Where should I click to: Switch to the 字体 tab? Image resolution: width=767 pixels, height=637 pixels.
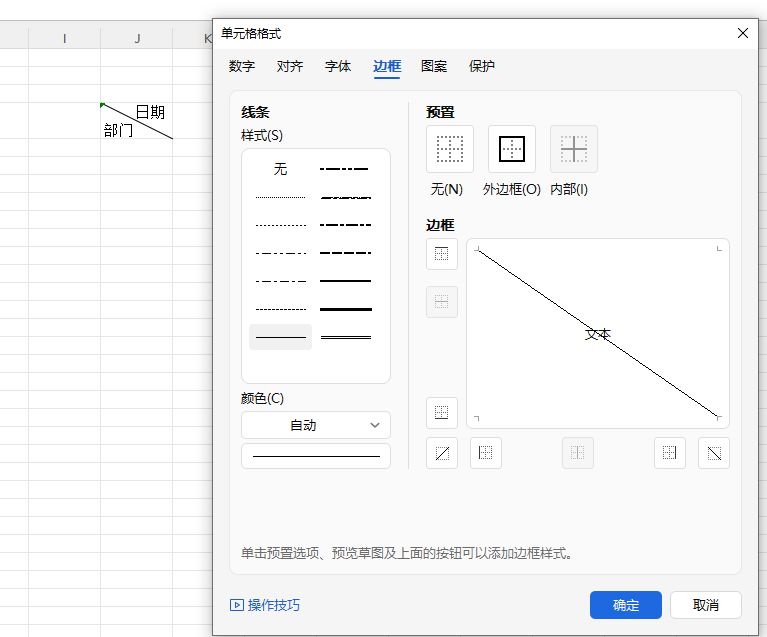pyautogui.click(x=338, y=66)
